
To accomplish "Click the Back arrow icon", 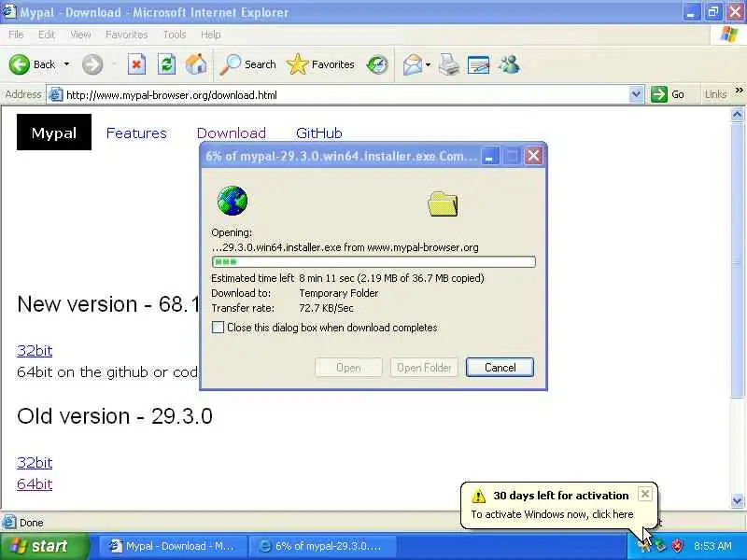I will tap(20, 64).
